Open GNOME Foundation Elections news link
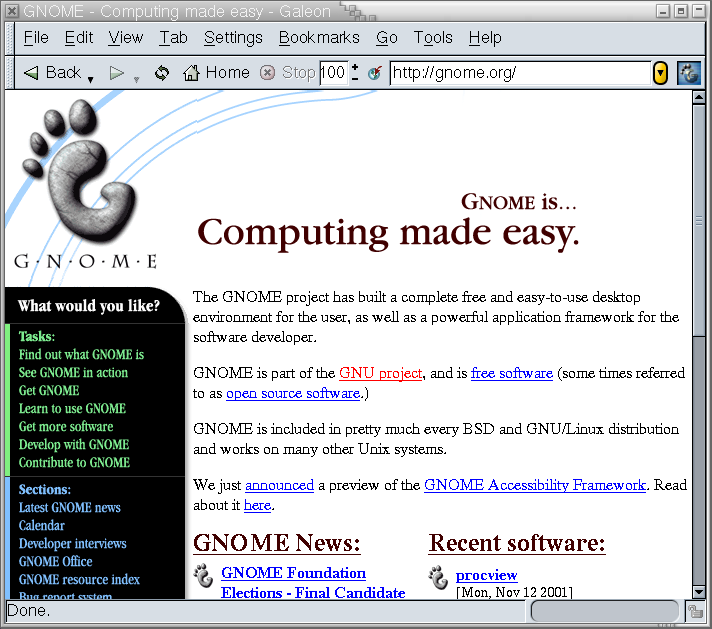The height and width of the screenshot is (629, 712). (313, 583)
